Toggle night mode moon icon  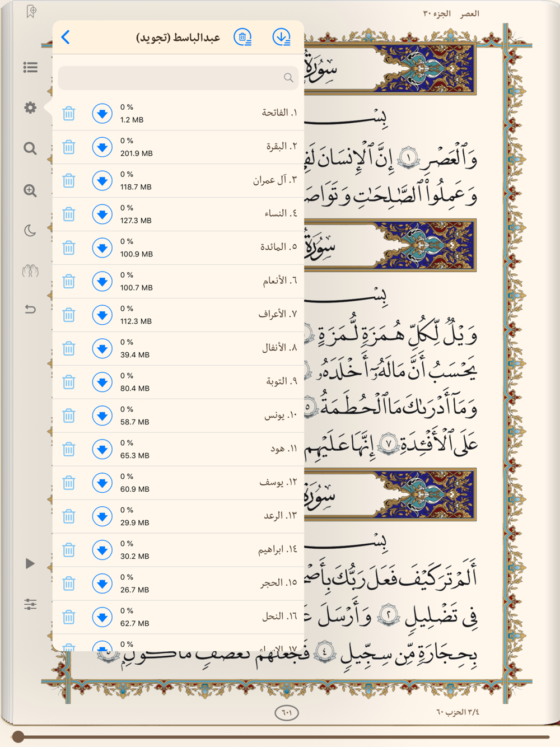click(x=30, y=230)
